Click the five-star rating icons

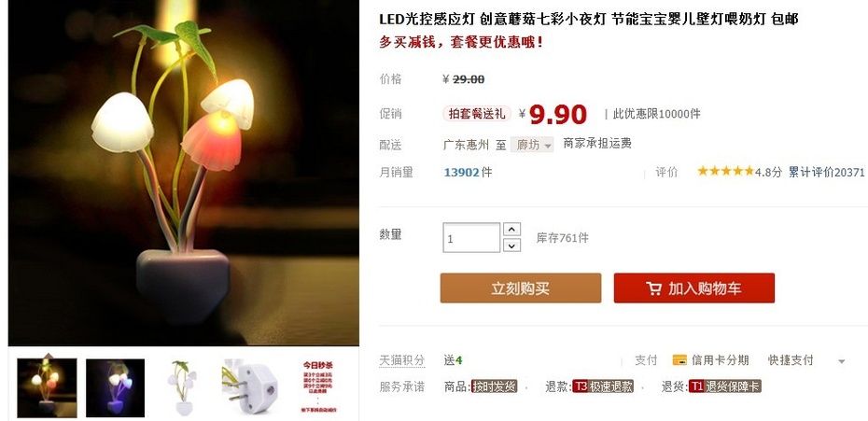(x=726, y=171)
